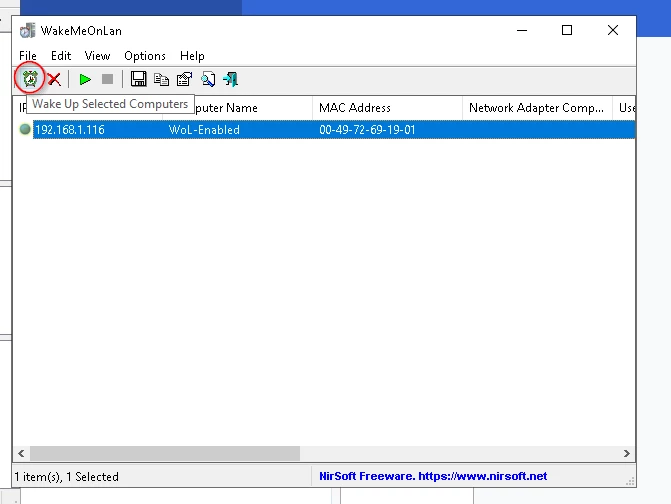The image size is (671, 504).
Task: Click the Network Adapter Company column header
Action: (537, 108)
